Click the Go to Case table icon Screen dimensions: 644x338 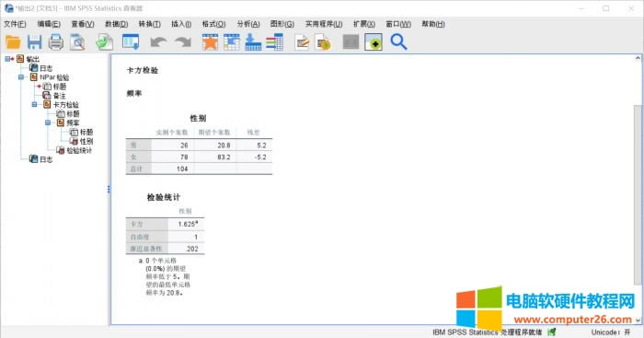(x=232, y=42)
